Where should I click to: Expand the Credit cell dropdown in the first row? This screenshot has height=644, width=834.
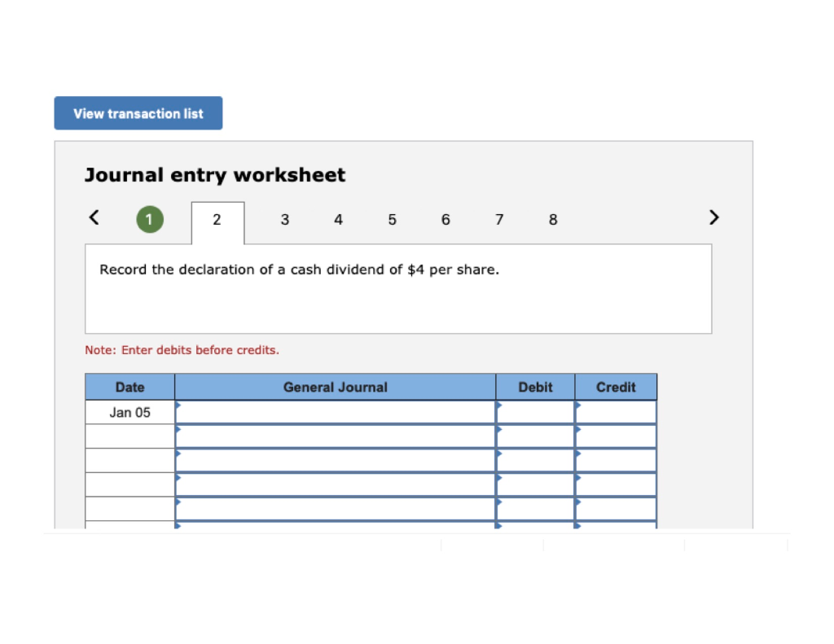coord(577,404)
